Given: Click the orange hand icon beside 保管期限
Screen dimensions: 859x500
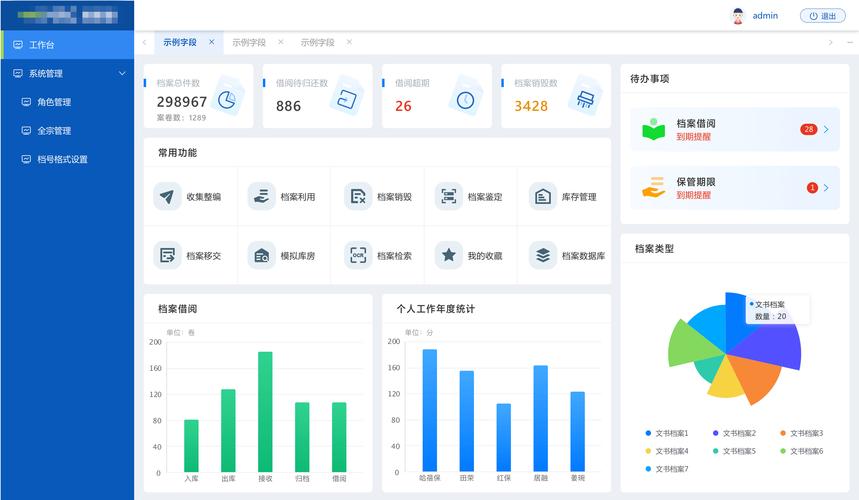Looking at the screenshot, I should (x=654, y=187).
